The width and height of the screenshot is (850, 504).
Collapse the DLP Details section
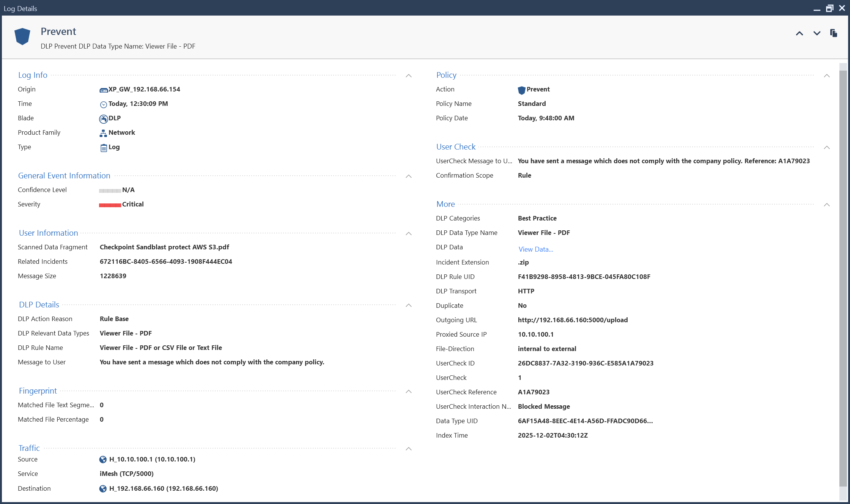click(409, 305)
